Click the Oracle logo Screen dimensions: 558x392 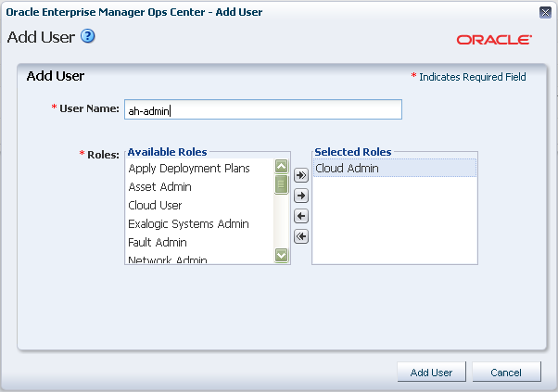pyautogui.click(x=494, y=40)
